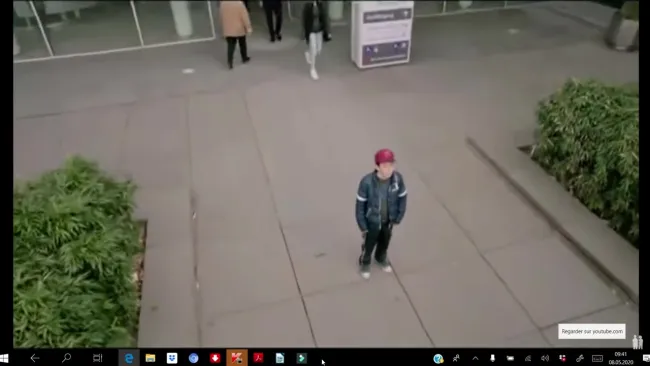Open the People icon in taskbar
Image resolution: width=650 pixels, height=366 pixels.
pos(456,359)
